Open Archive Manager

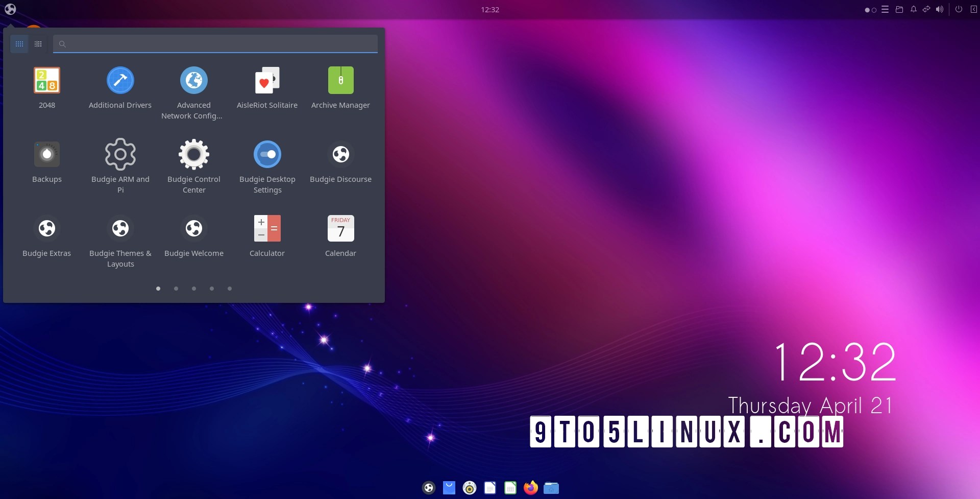pyautogui.click(x=340, y=88)
